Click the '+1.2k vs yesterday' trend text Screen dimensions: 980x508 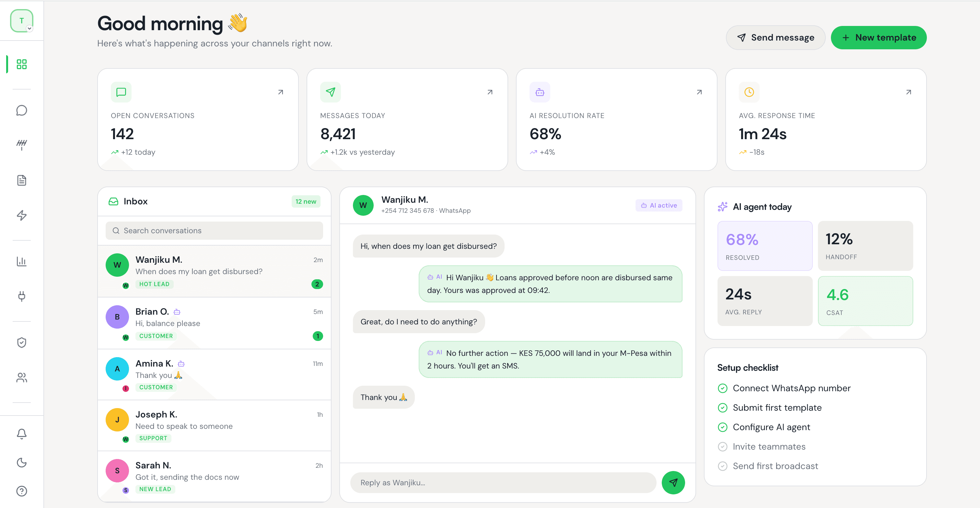(362, 152)
